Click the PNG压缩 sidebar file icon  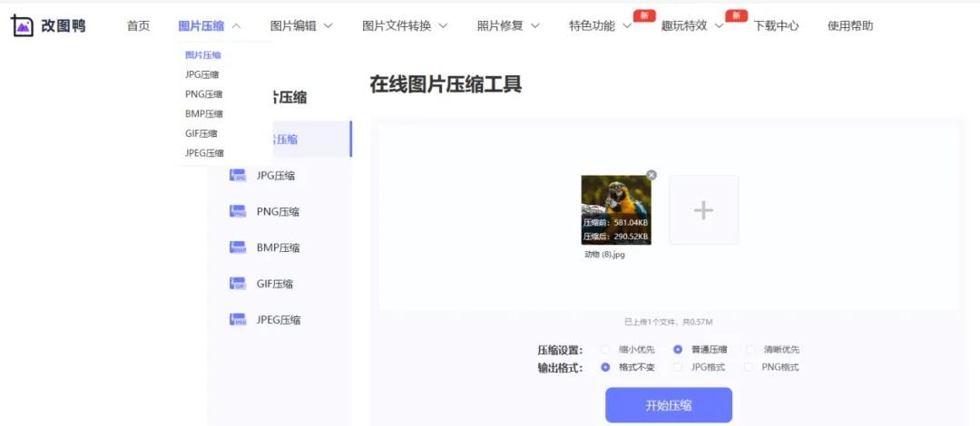(x=238, y=211)
